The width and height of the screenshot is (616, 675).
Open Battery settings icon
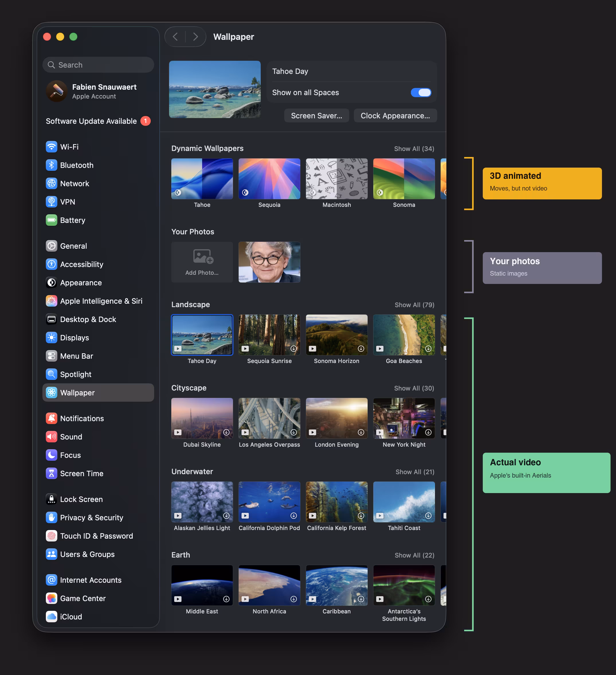tap(51, 220)
